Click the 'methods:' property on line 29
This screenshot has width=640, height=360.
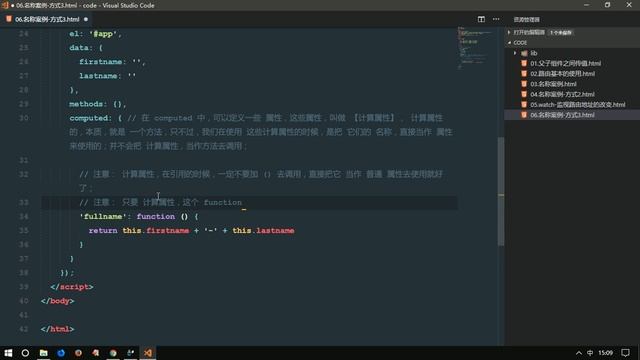pos(88,104)
